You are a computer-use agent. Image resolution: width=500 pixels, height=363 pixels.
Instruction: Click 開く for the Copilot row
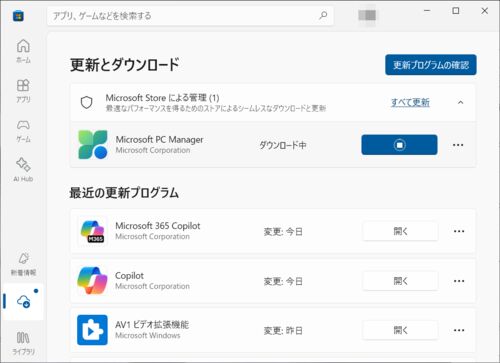[400, 281]
